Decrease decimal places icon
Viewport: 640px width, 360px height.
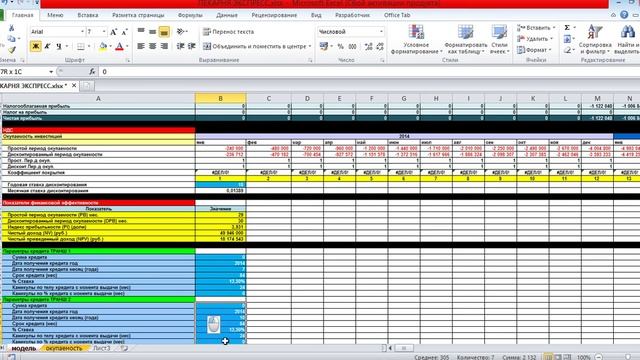380,46
